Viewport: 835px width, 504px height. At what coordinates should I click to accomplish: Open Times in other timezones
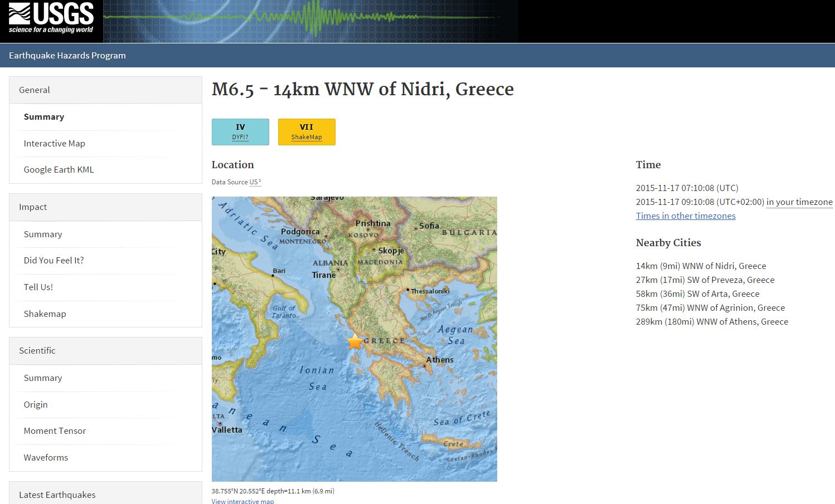686,216
